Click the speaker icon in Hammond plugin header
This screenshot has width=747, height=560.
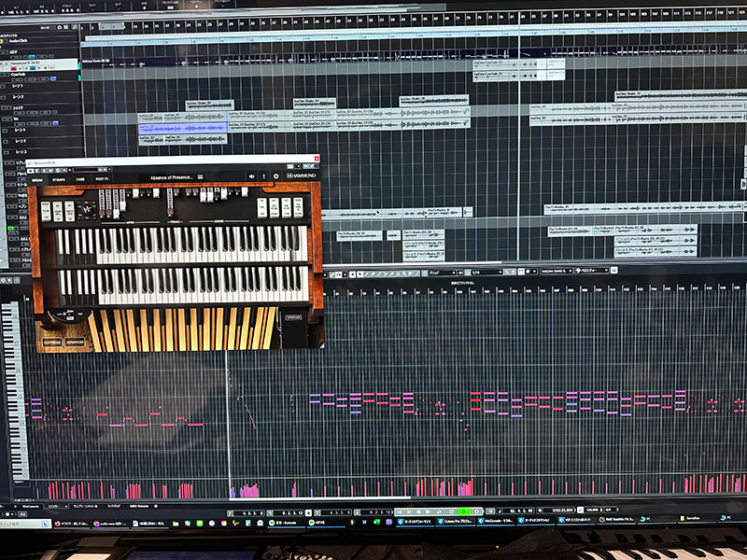click(252, 176)
